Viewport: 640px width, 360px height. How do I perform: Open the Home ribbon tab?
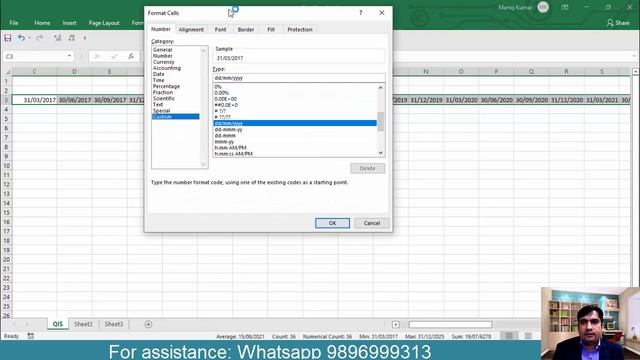click(x=42, y=23)
